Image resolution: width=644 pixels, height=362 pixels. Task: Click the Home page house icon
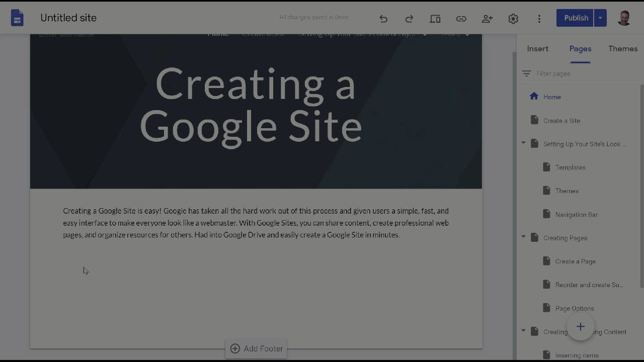[534, 97]
